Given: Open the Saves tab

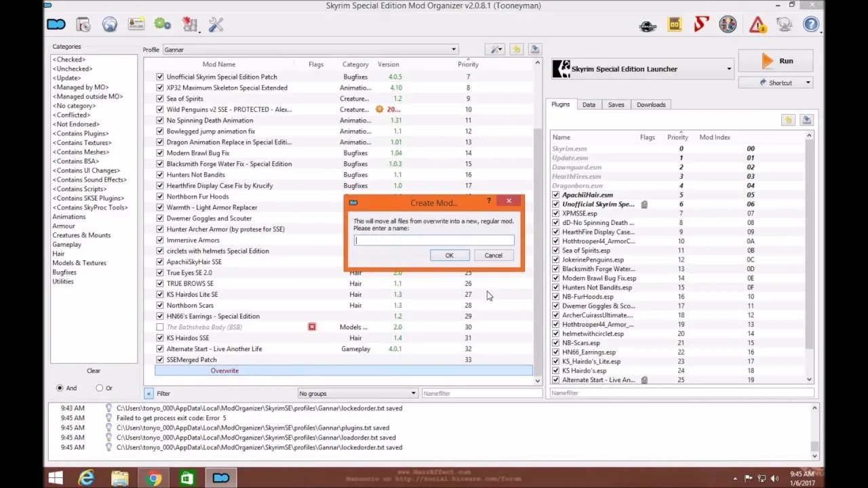Looking at the screenshot, I should click(x=616, y=104).
